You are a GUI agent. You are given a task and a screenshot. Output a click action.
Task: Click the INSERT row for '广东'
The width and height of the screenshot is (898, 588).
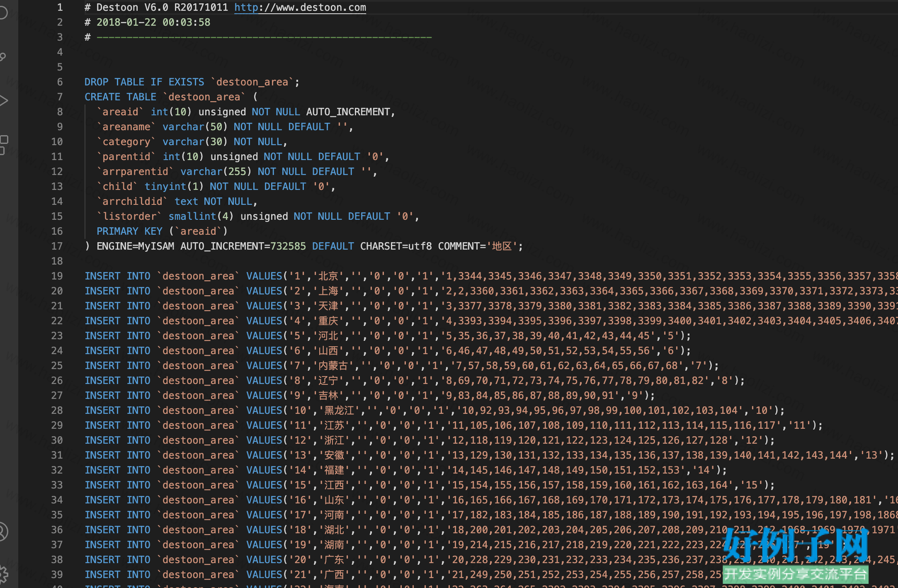point(491,560)
